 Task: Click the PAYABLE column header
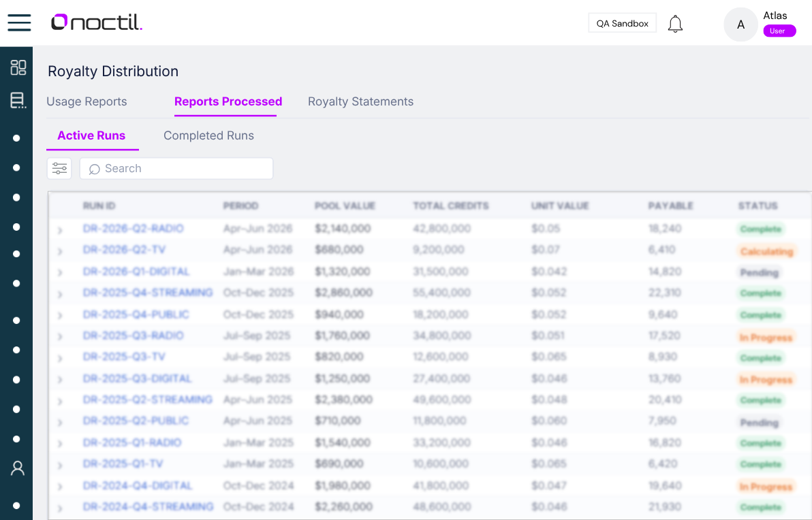click(x=670, y=206)
